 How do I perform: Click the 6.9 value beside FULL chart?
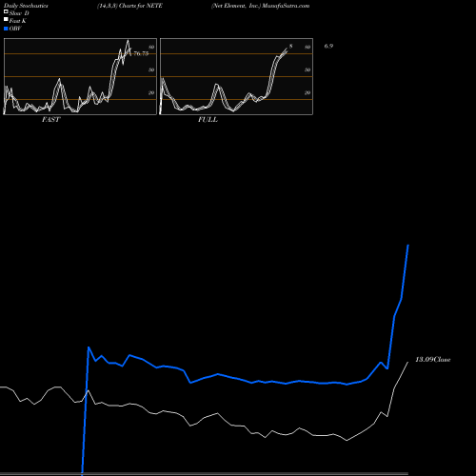[328, 46]
